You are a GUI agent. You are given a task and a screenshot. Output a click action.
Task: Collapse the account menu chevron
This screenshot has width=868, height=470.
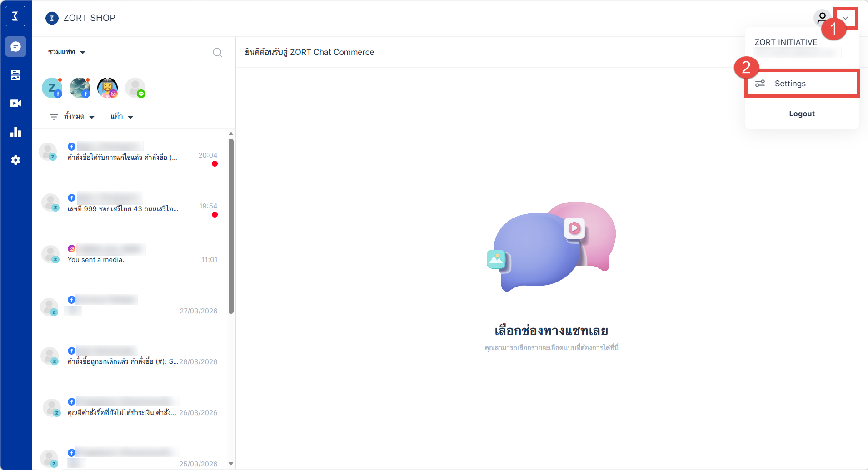tap(845, 18)
